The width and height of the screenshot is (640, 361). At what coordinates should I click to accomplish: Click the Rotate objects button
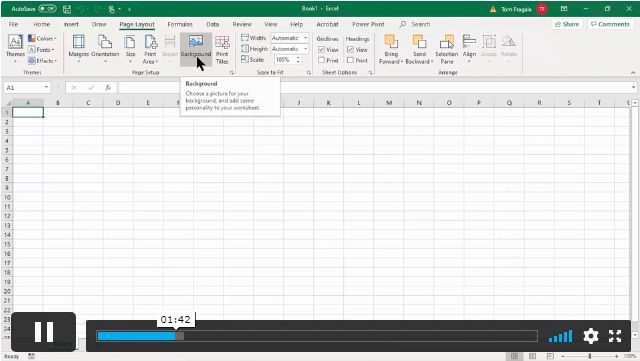coord(509,47)
